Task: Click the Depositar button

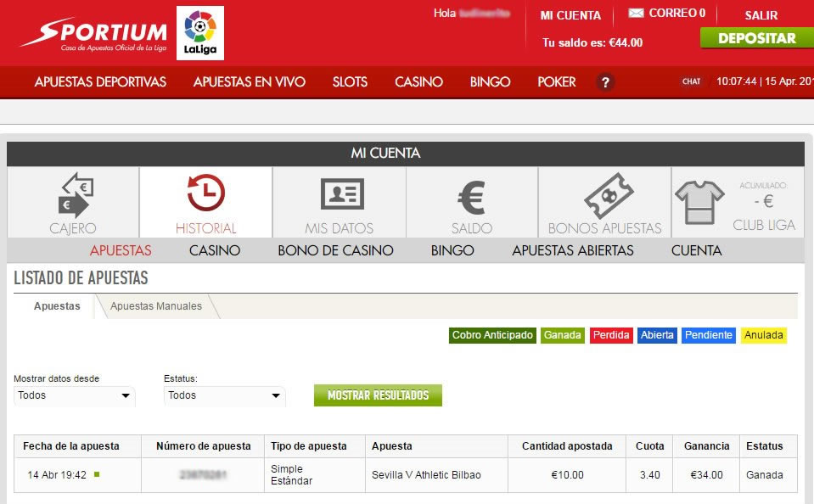Action: click(x=756, y=38)
